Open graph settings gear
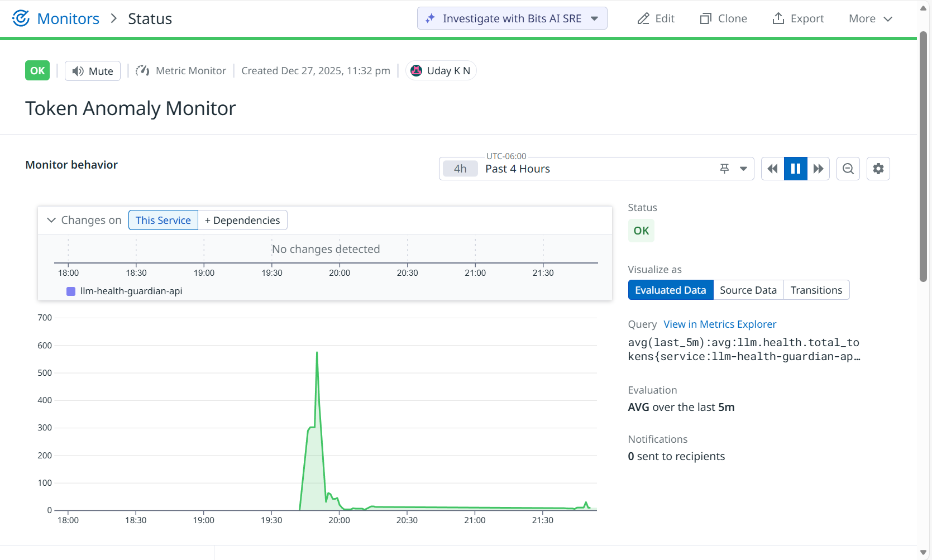This screenshot has width=932, height=560. pyautogui.click(x=878, y=169)
